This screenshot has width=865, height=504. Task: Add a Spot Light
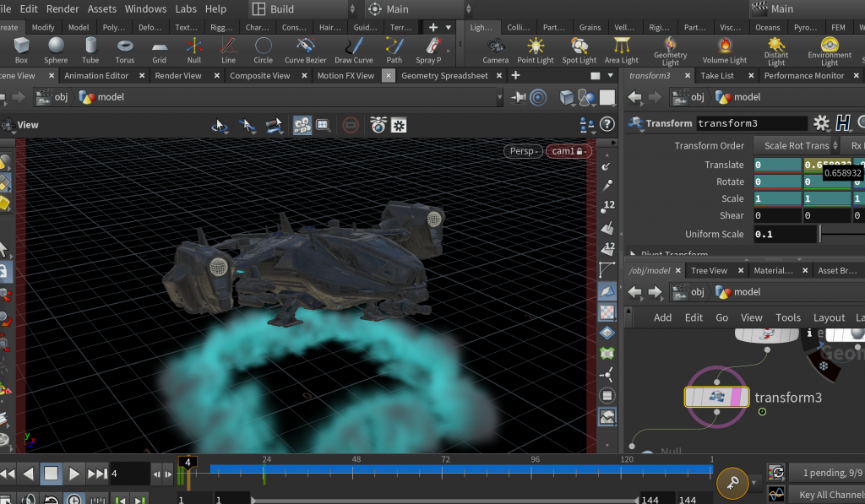click(x=579, y=50)
